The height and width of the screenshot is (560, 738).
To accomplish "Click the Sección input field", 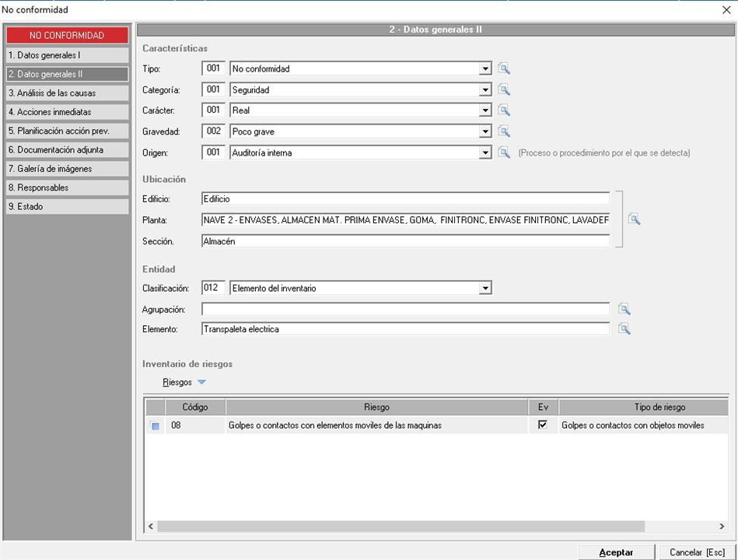I will pos(404,241).
